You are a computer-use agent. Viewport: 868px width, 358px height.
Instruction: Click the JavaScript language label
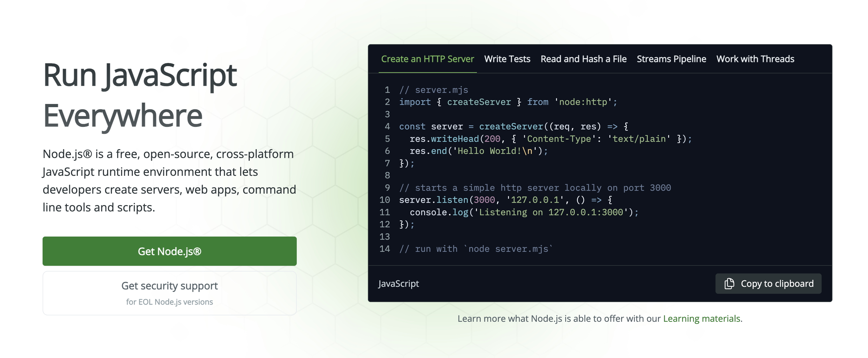399,284
